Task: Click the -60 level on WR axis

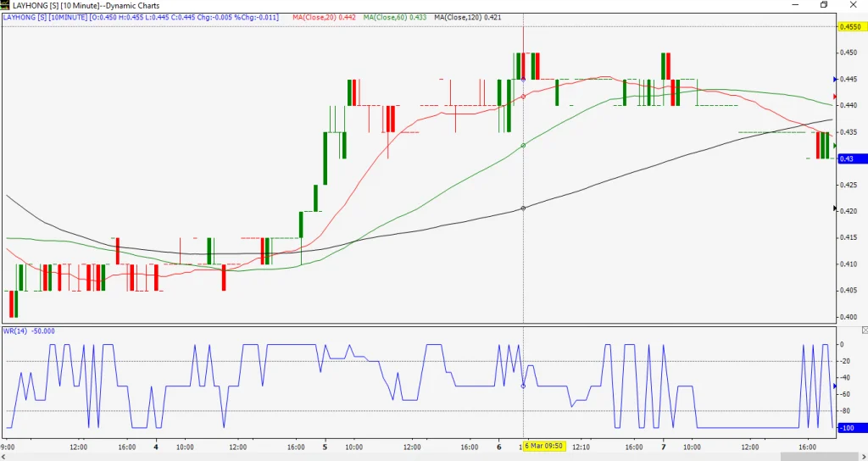Action: [846, 395]
